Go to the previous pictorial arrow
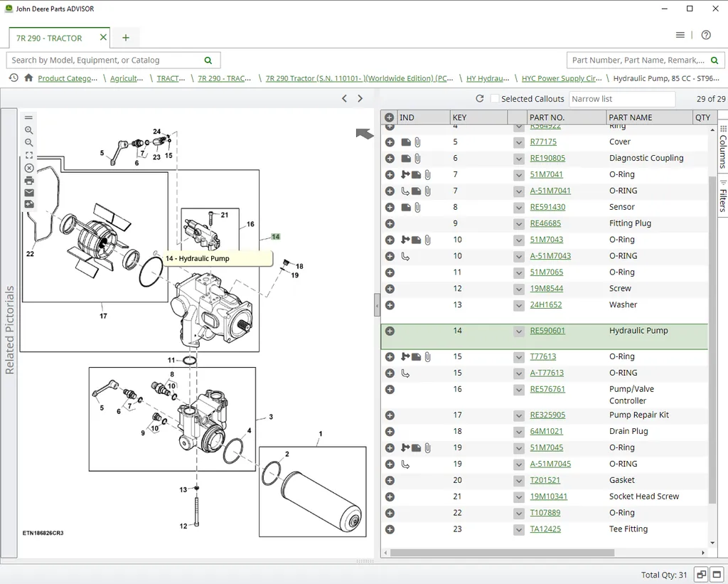 [x=344, y=98]
